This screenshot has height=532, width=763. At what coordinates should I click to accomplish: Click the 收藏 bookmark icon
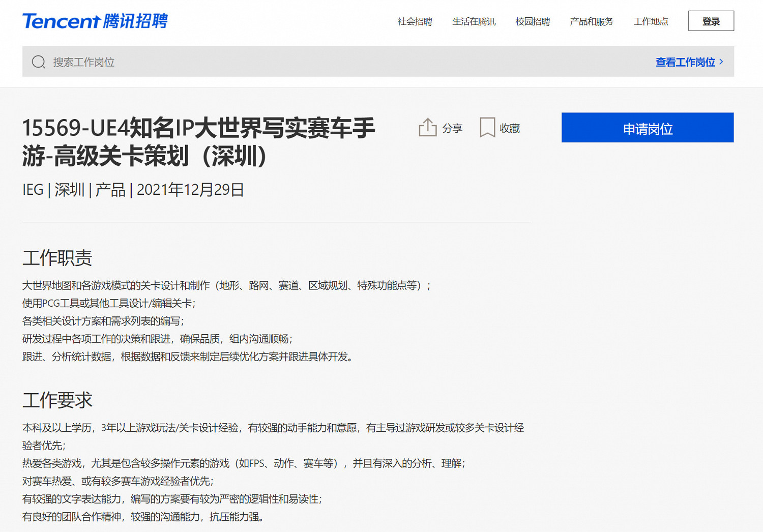(x=487, y=127)
